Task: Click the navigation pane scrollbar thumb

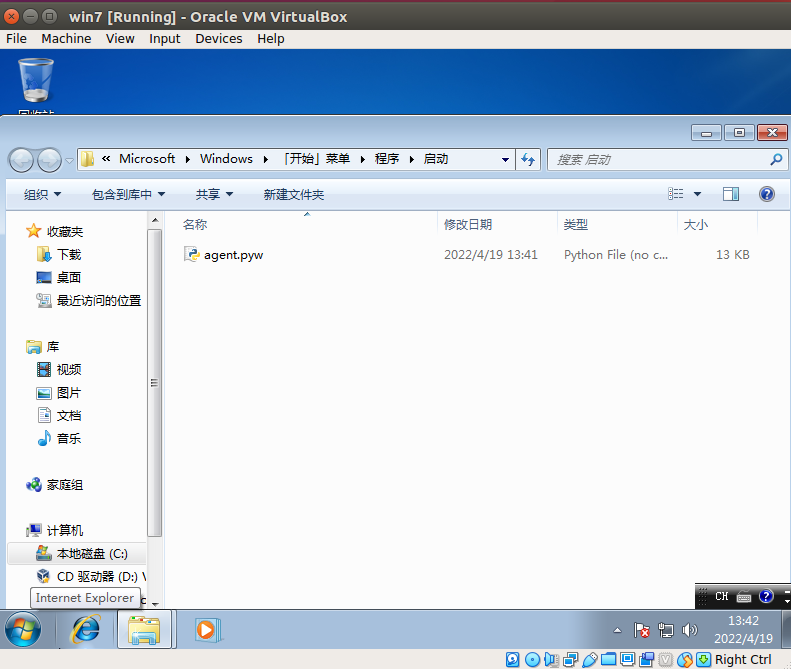Action: 155,382
